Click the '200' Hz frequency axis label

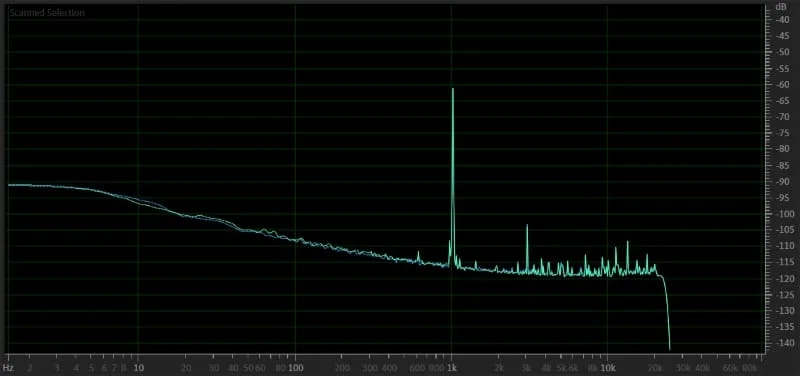(342, 367)
